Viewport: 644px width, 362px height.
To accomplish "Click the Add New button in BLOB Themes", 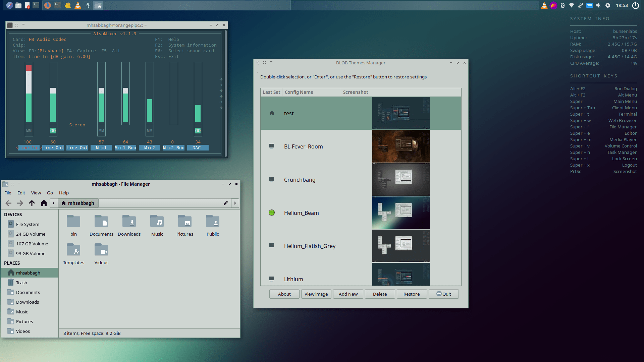I will click(347, 294).
